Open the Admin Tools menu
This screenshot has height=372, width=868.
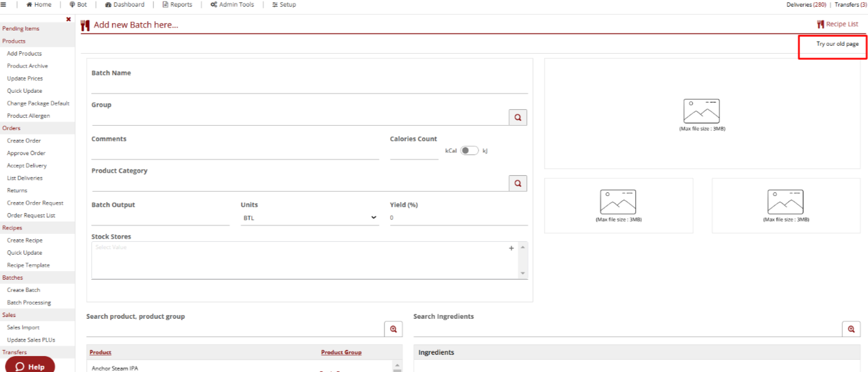(x=232, y=4)
